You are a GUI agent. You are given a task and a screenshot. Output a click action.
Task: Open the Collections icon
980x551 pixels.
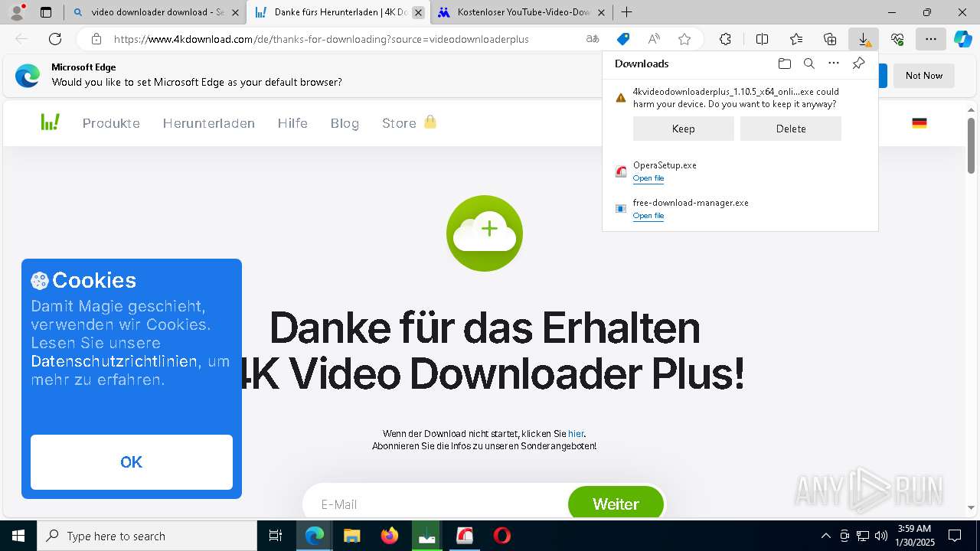(830, 39)
